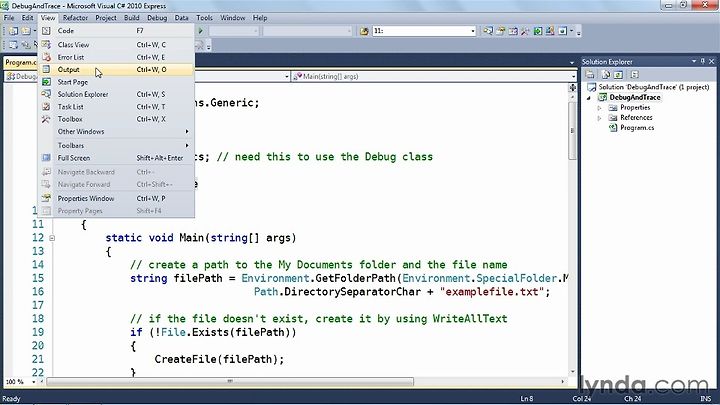Open Properties Window from the View menu
The height and width of the screenshot is (405, 720).
(x=116, y=198)
